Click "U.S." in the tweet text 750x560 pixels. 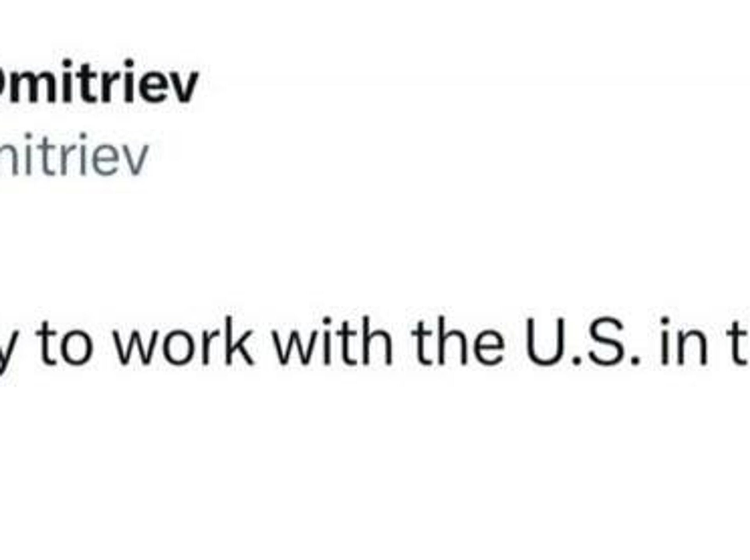[x=583, y=342]
